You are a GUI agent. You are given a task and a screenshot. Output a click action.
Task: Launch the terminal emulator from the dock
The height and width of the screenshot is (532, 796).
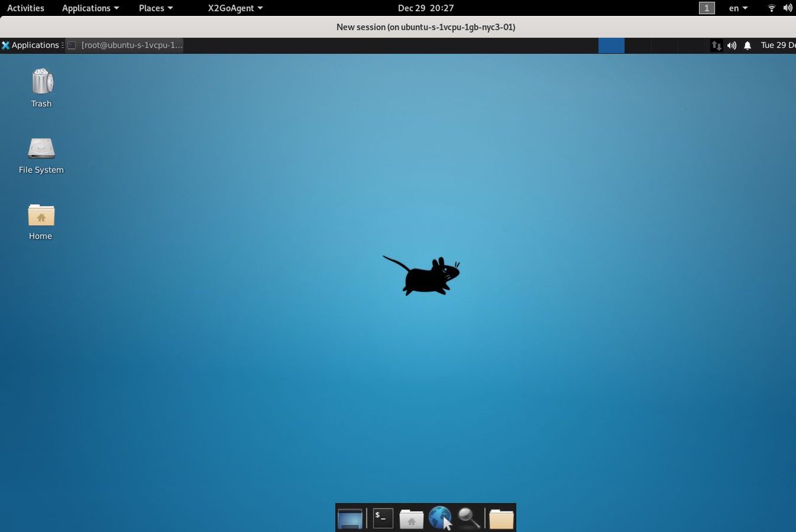pyautogui.click(x=383, y=518)
